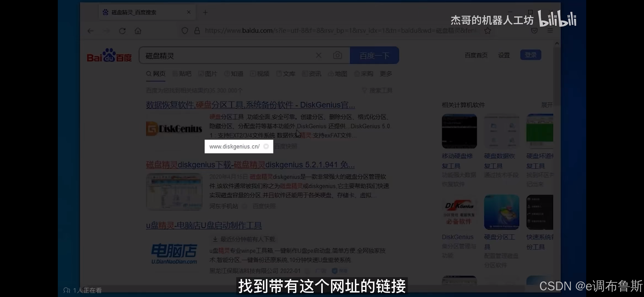Click 快速系统备份工具 thumbnail

540,212
